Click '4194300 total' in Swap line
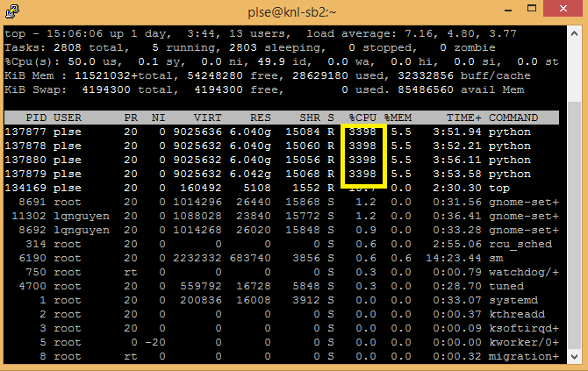 (x=130, y=90)
